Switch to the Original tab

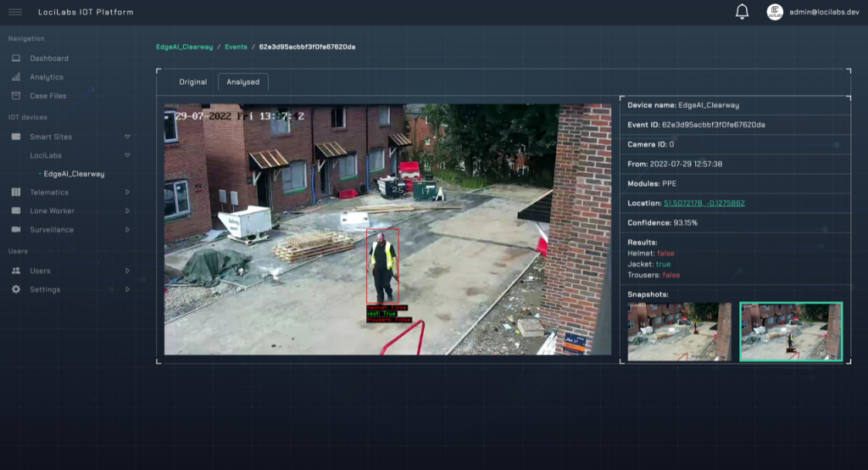pyautogui.click(x=192, y=82)
